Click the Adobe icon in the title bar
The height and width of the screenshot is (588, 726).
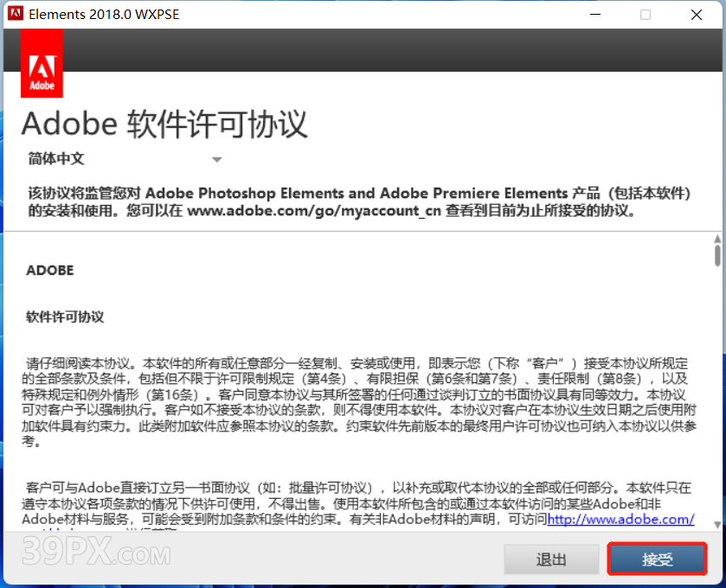tap(16, 14)
